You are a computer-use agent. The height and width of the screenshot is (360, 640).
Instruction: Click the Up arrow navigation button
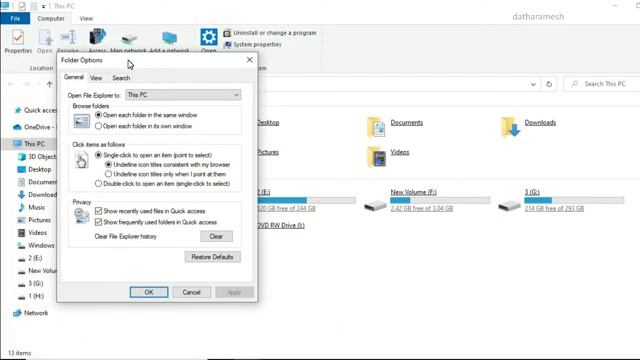(49, 84)
